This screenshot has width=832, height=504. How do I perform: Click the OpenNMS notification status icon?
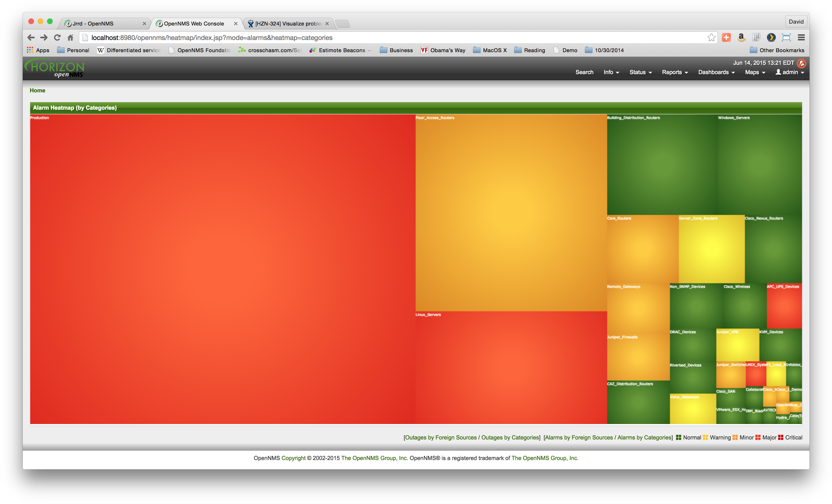pos(801,63)
